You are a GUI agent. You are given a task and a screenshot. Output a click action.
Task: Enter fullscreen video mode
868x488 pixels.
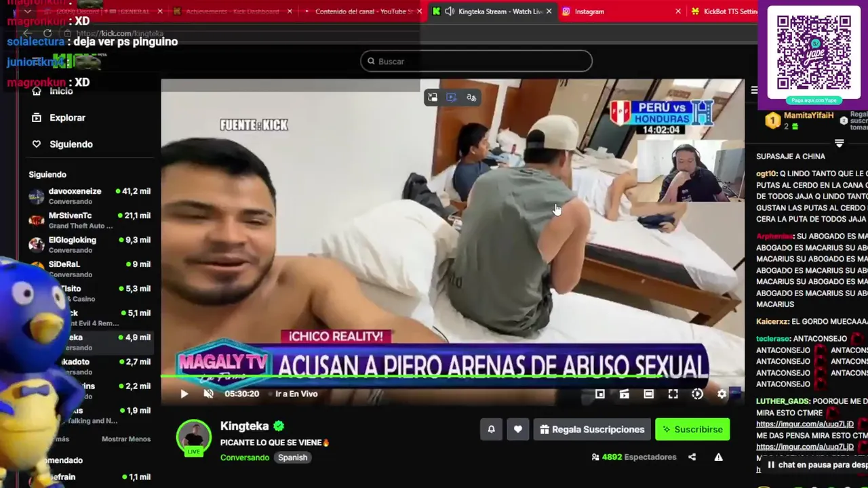(673, 394)
